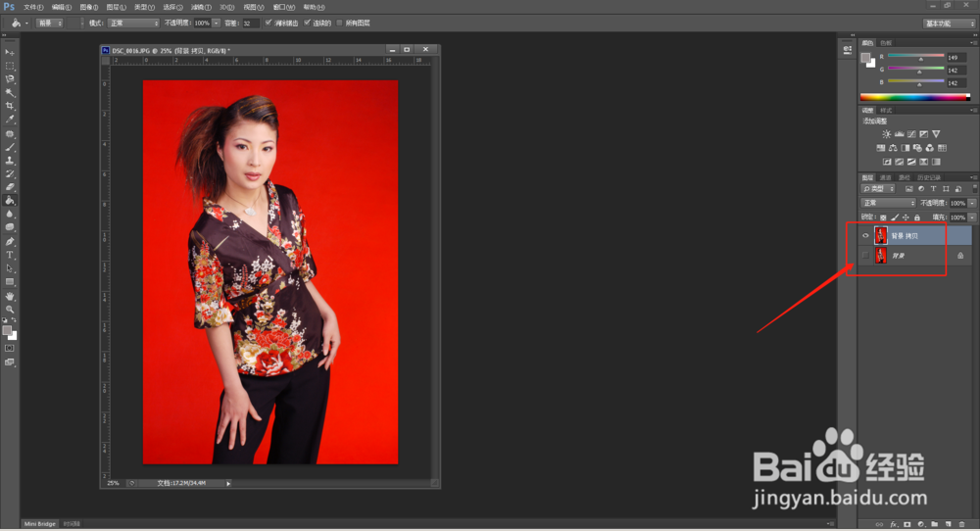This screenshot has width=980, height=531.
Task: Select the Blur tool
Action: click(10, 215)
